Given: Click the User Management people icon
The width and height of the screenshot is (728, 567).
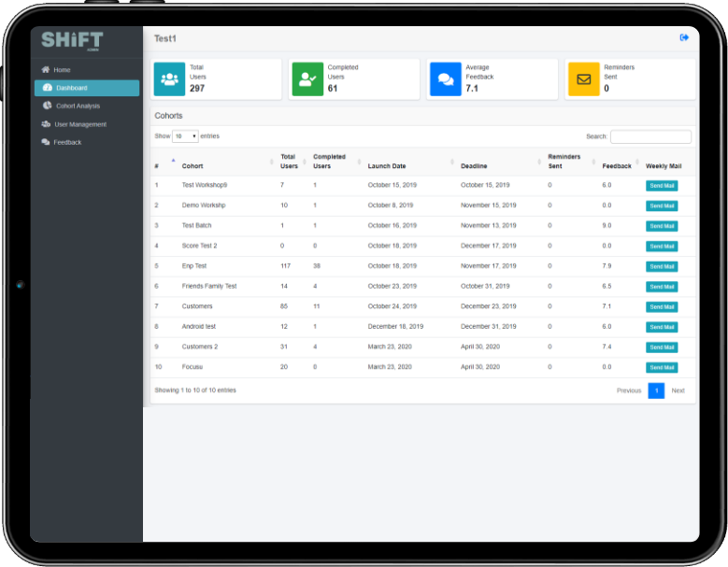Looking at the screenshot, I should (46, 124).
